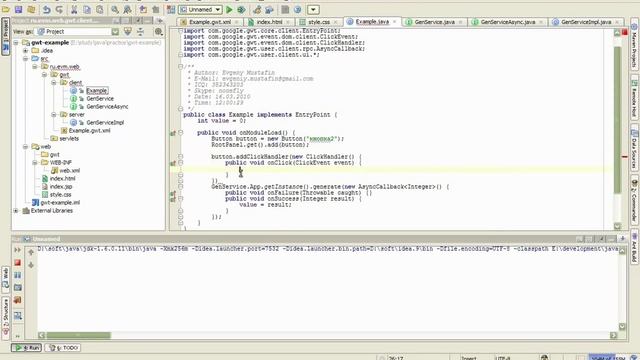Select web.xml in the project tree

[x=69, y=171]
